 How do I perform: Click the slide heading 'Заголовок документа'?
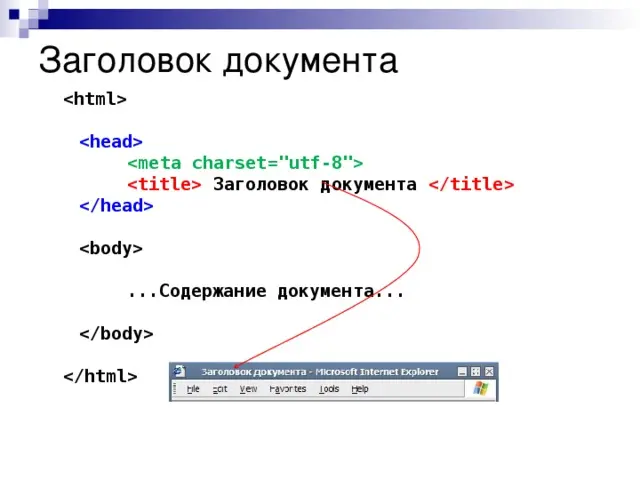[x=218, y=61]
